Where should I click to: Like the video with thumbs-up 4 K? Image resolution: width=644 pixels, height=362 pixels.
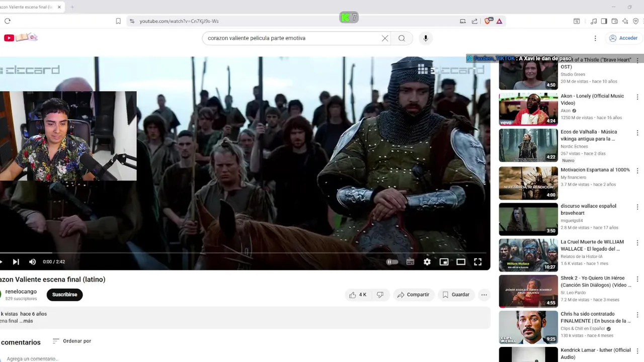pyautogui.click(x=358, y=295)
